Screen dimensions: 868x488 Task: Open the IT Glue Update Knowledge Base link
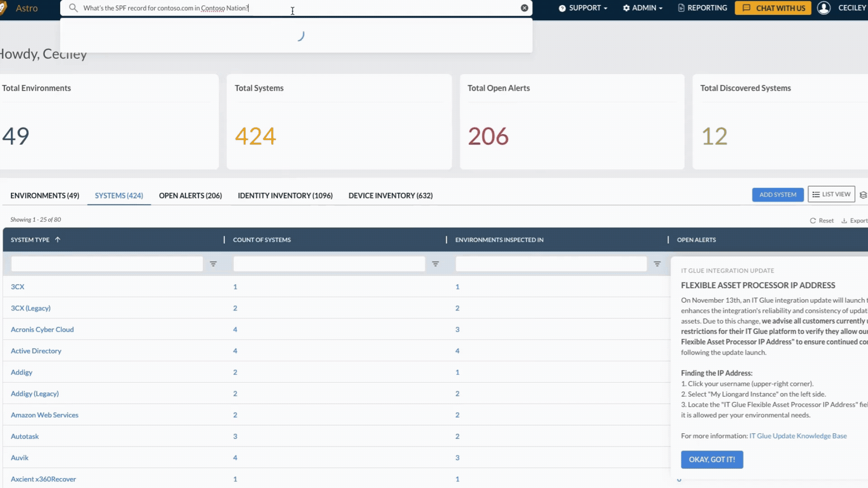pyautogui.click(x=798, y=436)
